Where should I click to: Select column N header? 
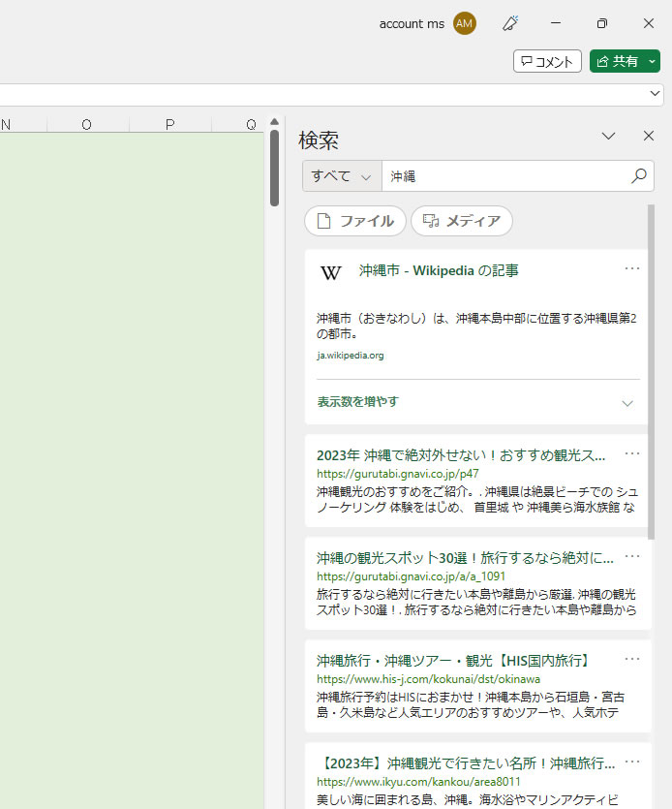(23, 124)
